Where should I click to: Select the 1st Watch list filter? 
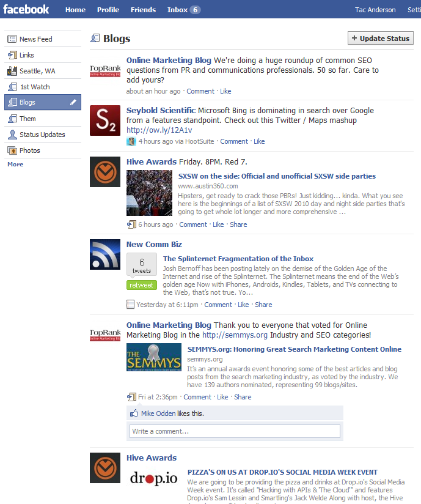tap(35, 87)
